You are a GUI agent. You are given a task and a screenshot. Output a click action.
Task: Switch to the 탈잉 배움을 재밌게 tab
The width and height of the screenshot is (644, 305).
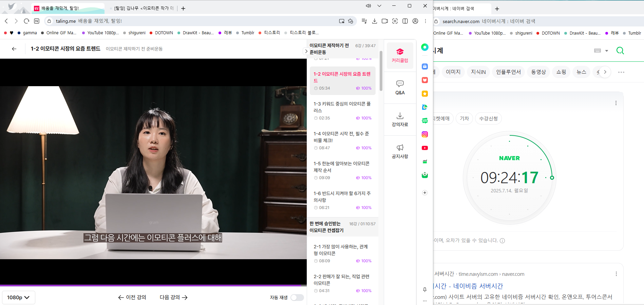coord(68,8)
